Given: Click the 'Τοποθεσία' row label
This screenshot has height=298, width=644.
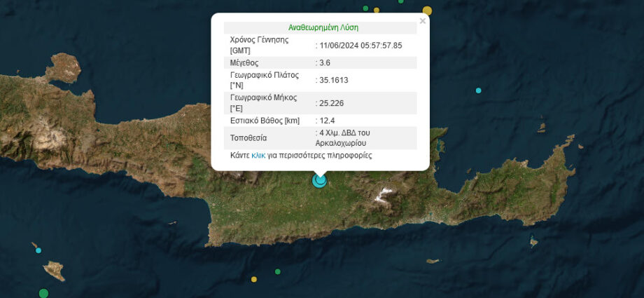Looking at the screenshot, I should tap(248, 138).
